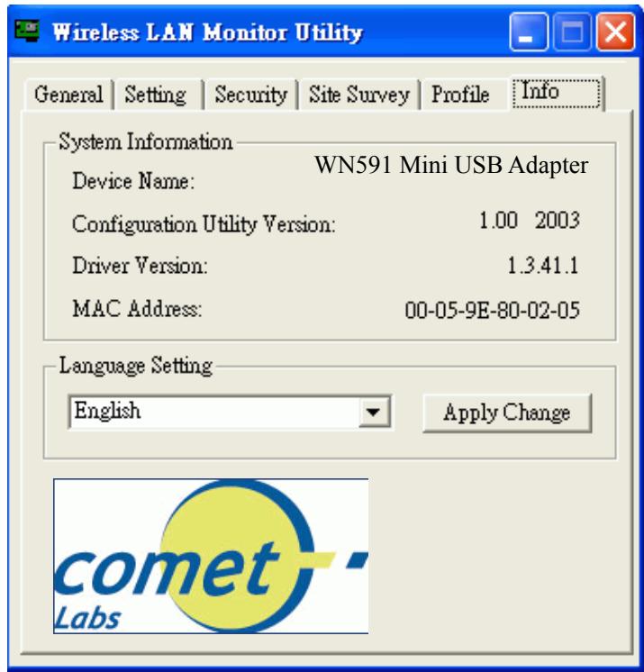This screenshot has height=672, width=644.
Task: Click the Driver Version label
Action: coord(140,265)
